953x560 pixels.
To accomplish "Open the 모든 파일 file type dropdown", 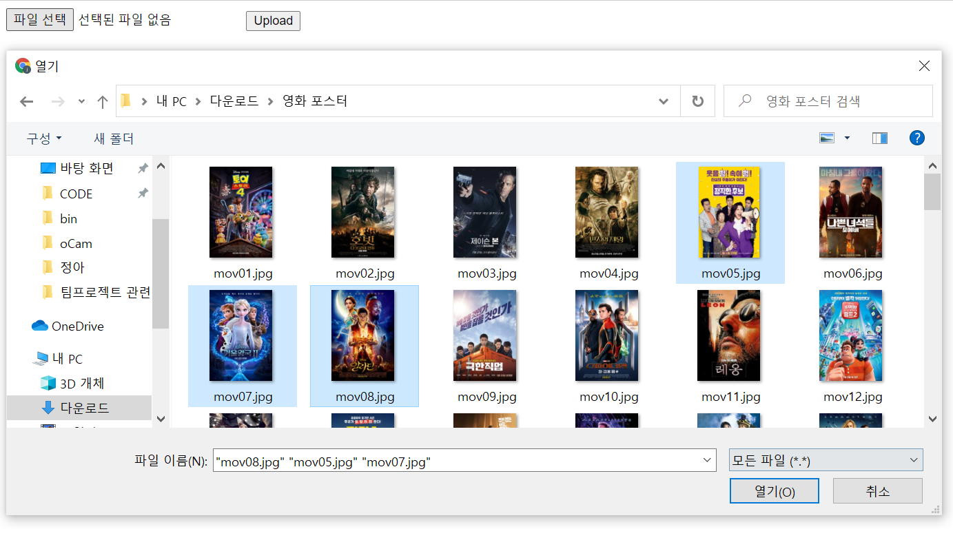I will click(826, 460).
